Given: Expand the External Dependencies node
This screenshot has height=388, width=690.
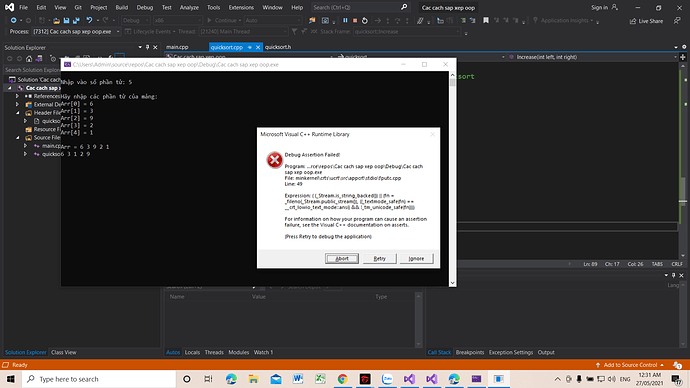Looking at the screenshot, I should [x=18, y=104].
